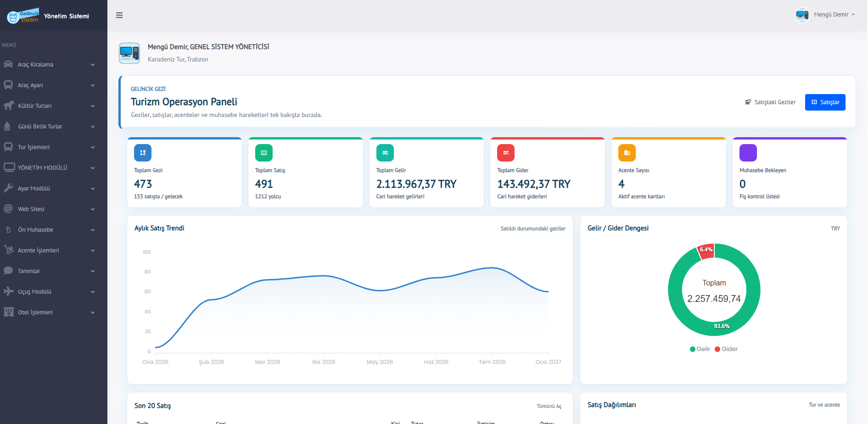This screenshot has height=424, width=868.
Task: Click the Araç Kiralama car icon
Action: pyautogui.click(x=8, y=64)
